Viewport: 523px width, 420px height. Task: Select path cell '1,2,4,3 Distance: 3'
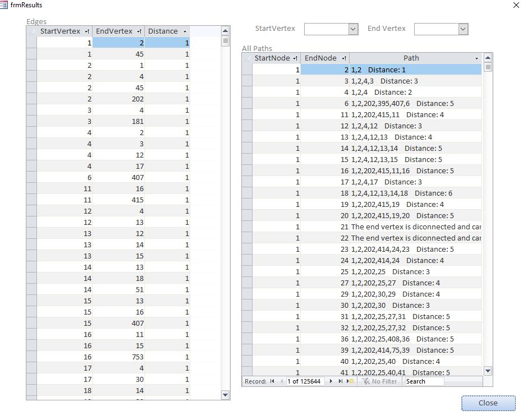415,81
